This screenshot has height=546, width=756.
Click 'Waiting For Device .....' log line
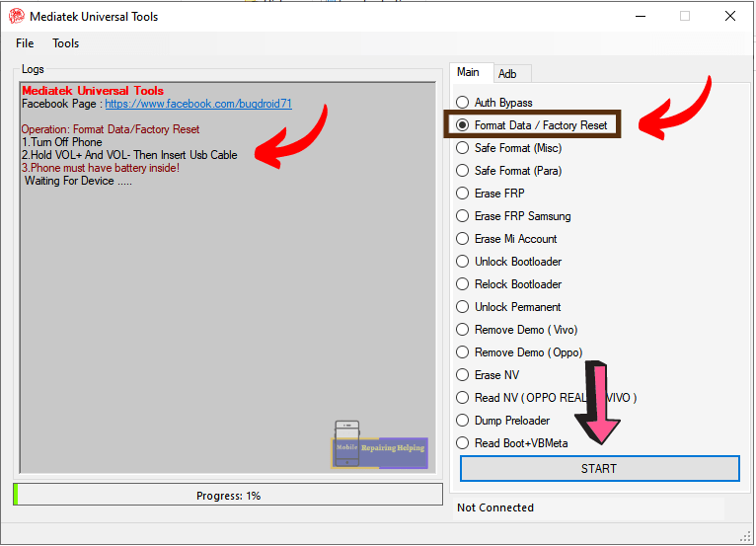78,181
